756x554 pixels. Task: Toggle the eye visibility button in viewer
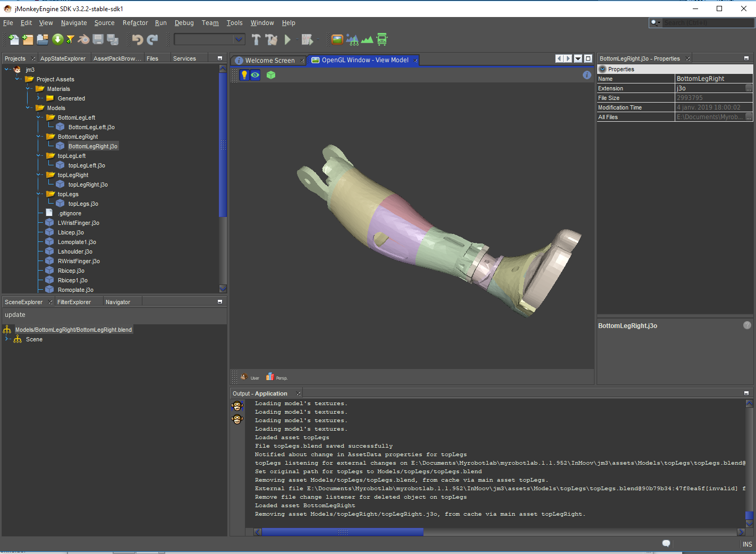(255, 75)
